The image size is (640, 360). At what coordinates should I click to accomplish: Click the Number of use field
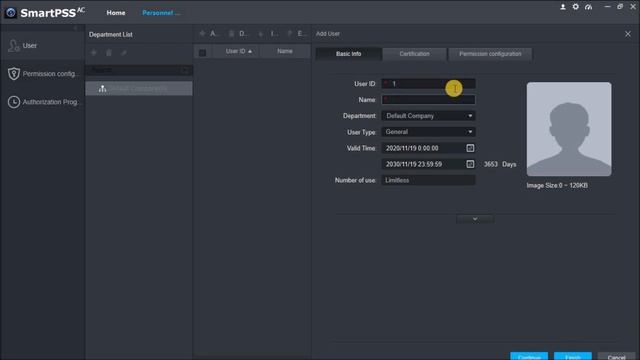[428, 180]
